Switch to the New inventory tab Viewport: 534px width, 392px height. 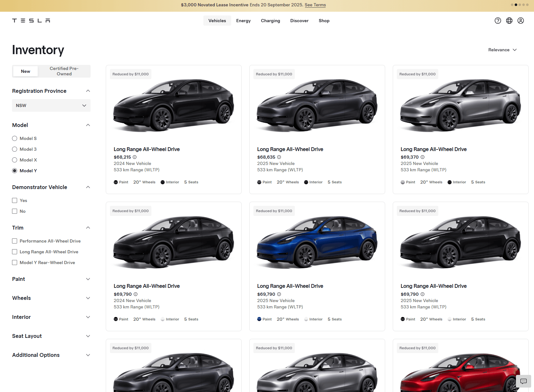pyautogui.click(x=26, y=71)
